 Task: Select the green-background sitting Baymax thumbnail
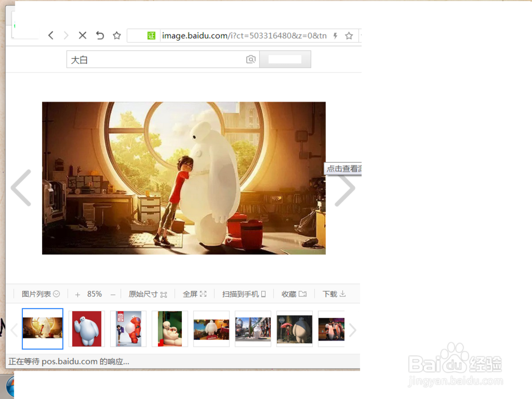click(x=170, y=328)
